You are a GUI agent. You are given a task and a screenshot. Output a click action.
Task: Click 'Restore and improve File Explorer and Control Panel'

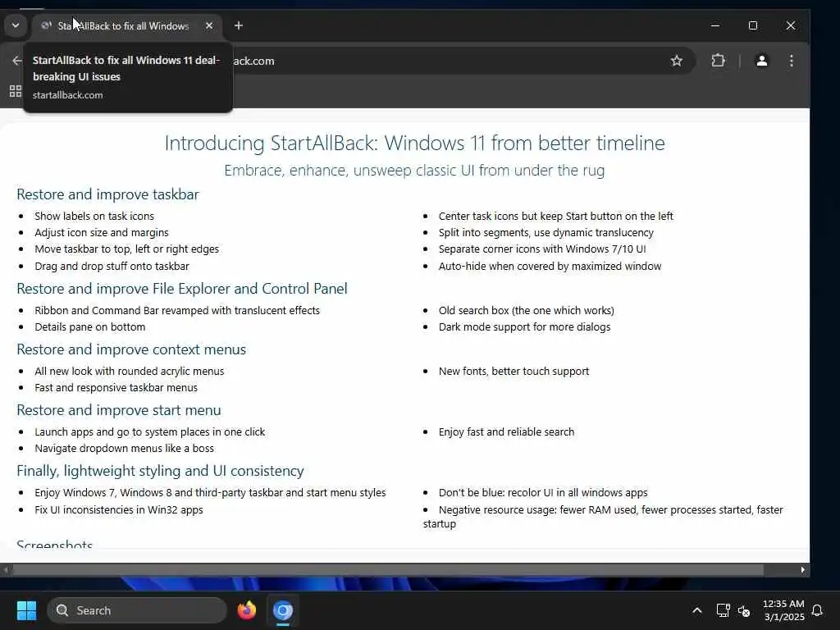click(182, 289)
